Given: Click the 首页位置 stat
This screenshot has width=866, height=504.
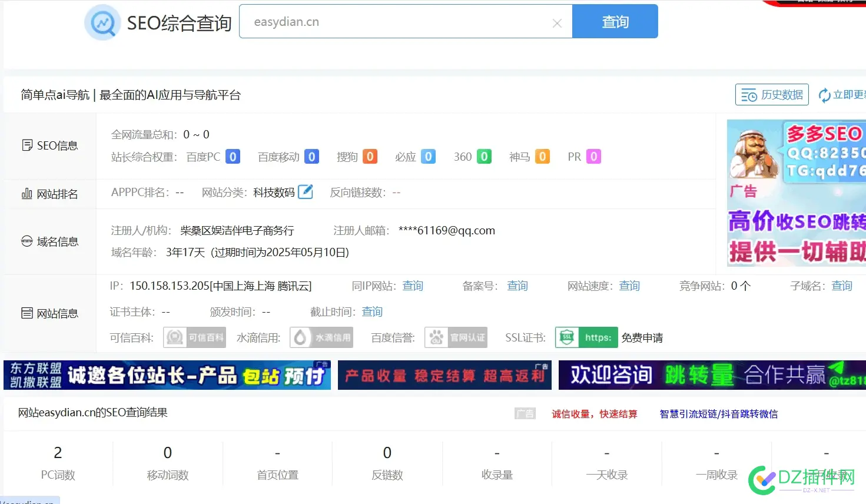Looking at the screenshot, I should pyautogui.click(x=277, y=463).
